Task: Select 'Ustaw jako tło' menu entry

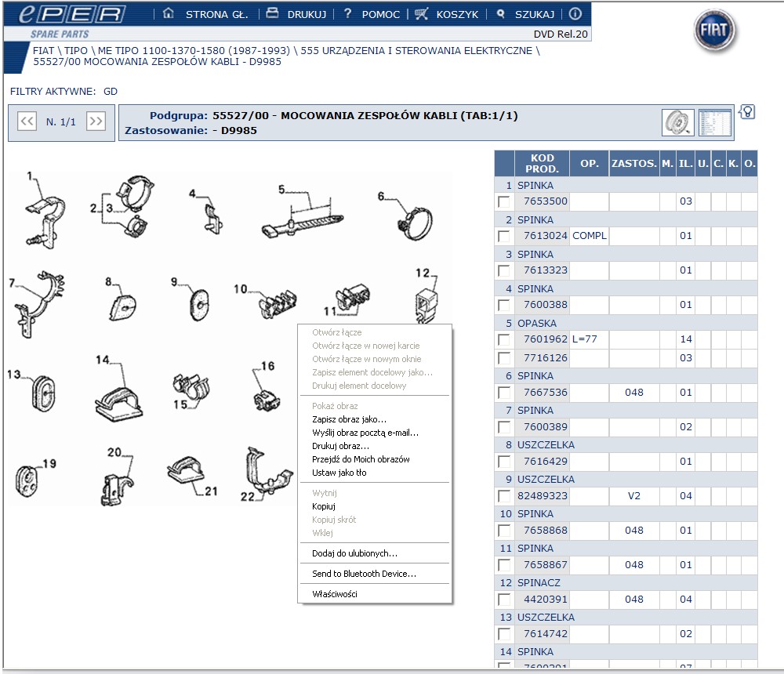Action: point(375,473)
